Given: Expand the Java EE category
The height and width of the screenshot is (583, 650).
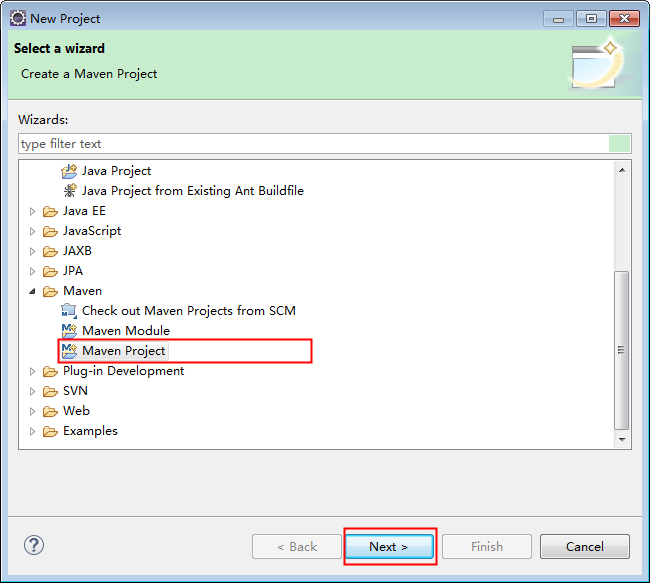Looking at the screenshot, I should click(32, 211).
